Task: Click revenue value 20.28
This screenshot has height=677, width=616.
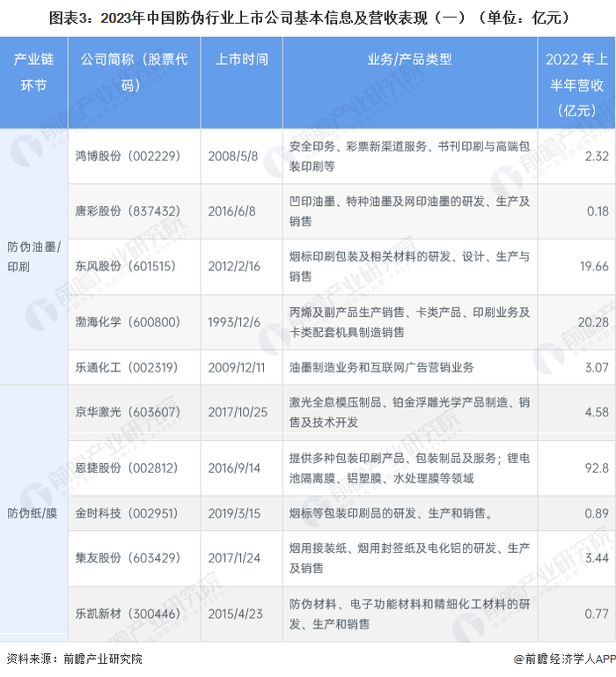Action: 593,321
